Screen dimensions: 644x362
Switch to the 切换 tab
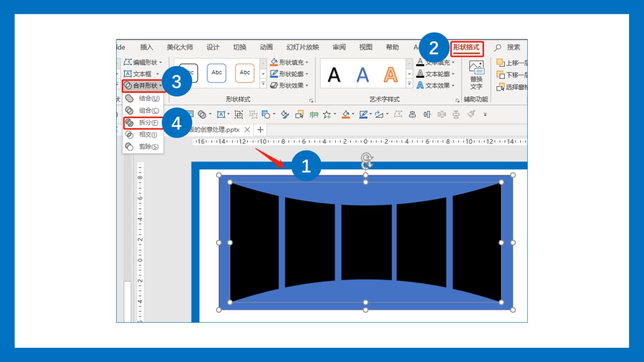[x=240, y=47]
